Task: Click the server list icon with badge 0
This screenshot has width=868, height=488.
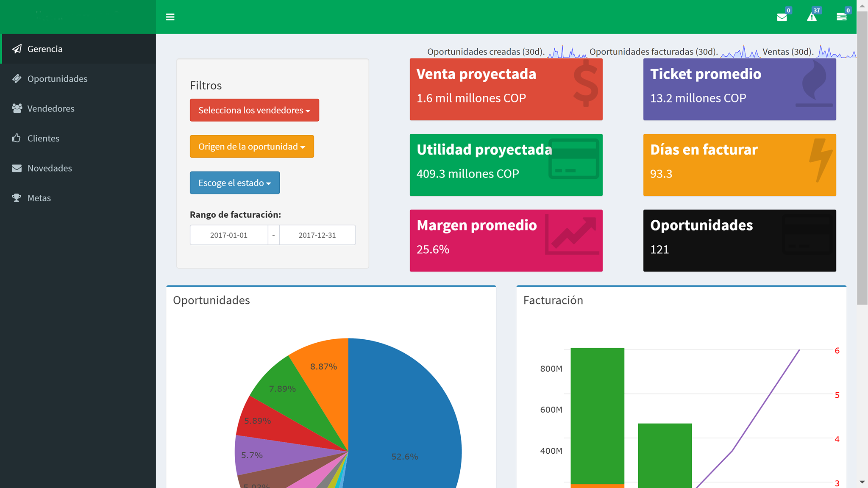Action: coord(843,17)
